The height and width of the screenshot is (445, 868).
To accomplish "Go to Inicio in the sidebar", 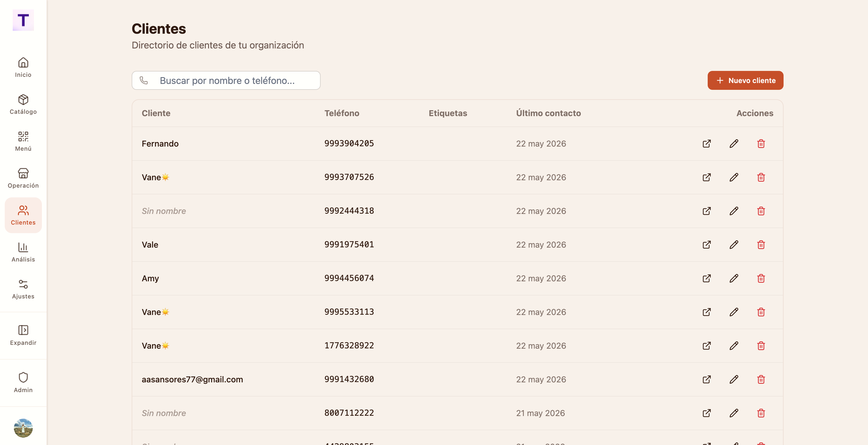I will click(23, 67).
